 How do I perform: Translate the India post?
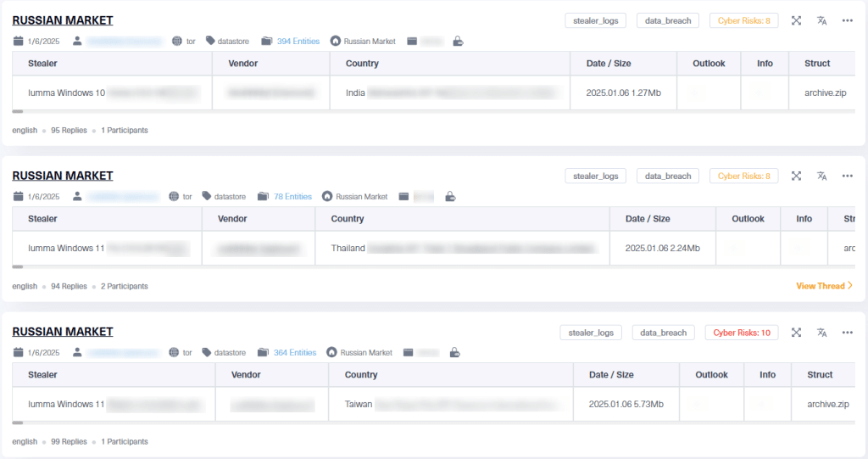click(x=822, y=20)
